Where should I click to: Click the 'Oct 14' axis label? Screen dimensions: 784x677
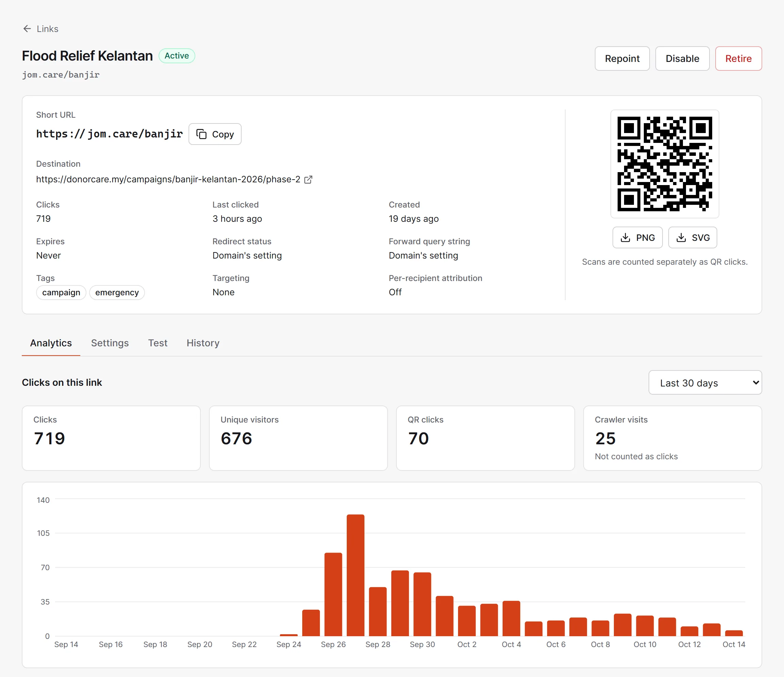point(734,644)
